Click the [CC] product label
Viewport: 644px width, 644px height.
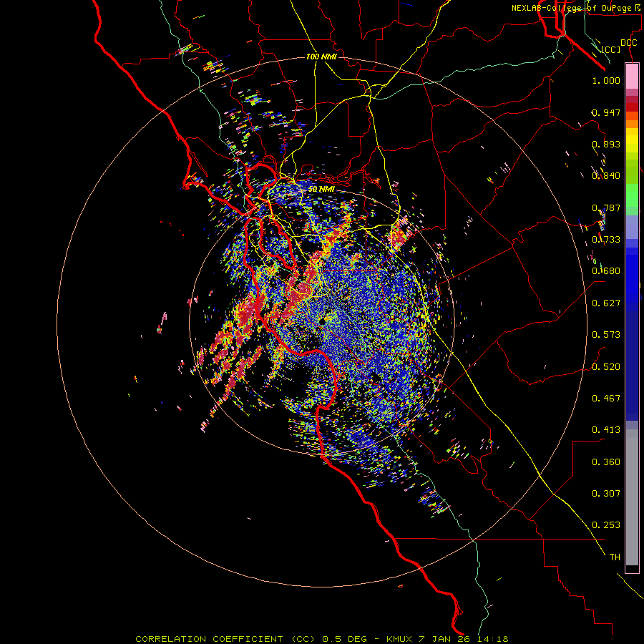tap(610, 49)
